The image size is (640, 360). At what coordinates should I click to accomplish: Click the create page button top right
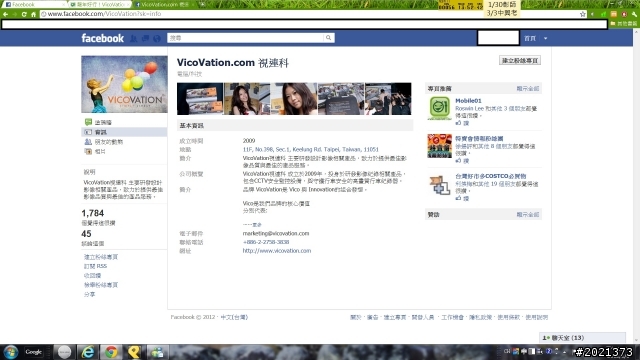[x=520, y=60]
